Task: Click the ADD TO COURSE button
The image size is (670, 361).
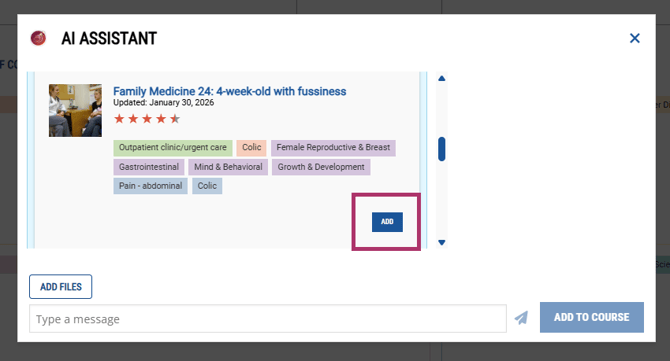Action: pyautogui.click(x=592, y=317)
